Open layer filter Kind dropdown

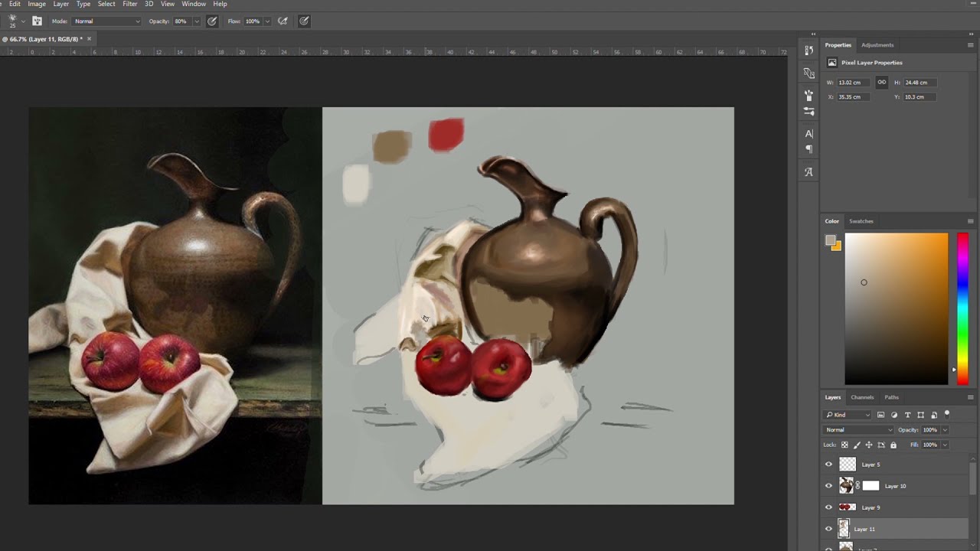pyautogui.click(x=848, y=415)
